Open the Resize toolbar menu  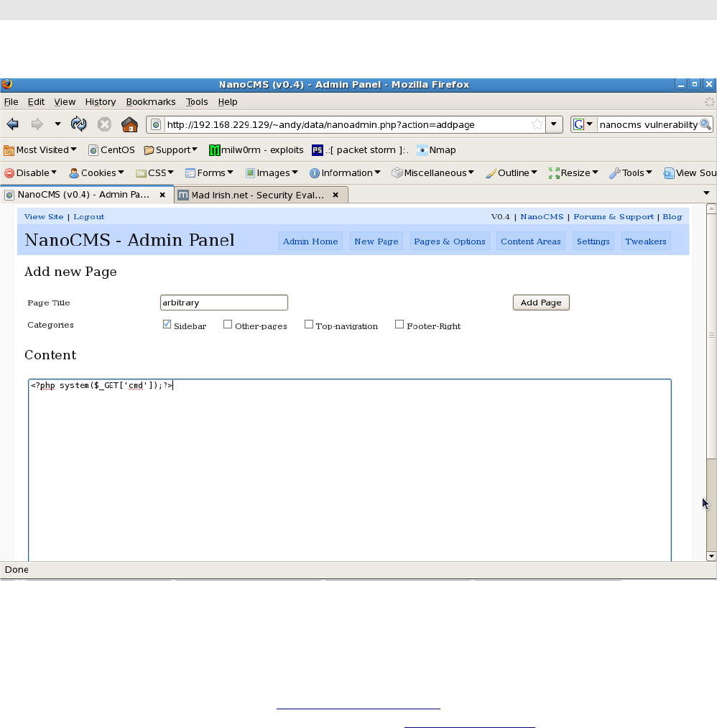click(x=573, y=172)
